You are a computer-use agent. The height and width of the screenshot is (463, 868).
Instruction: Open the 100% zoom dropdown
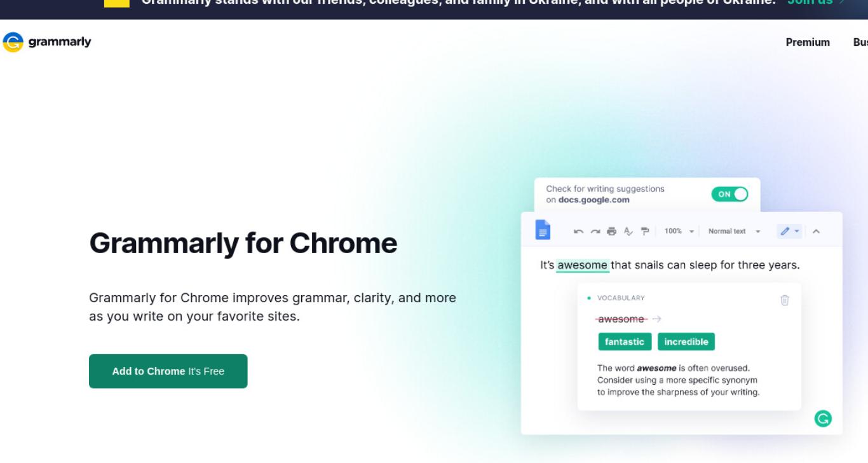pyautogui.click(x=679, y=231)
